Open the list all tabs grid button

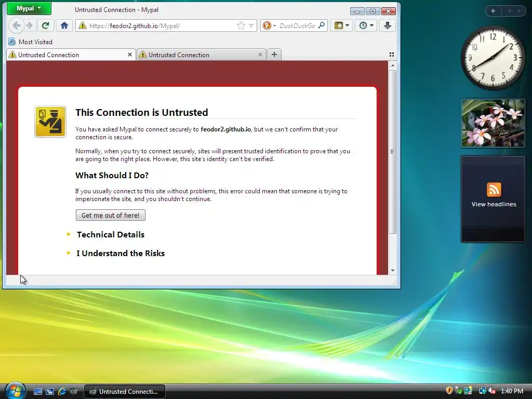(392, 55)
